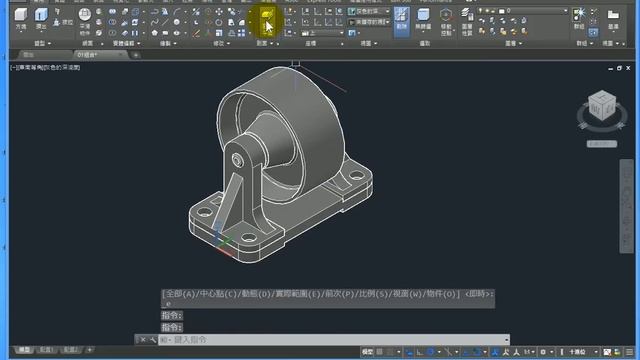
Task: Toggle clean screen icon in status bar
Action: tap(618, 352)
